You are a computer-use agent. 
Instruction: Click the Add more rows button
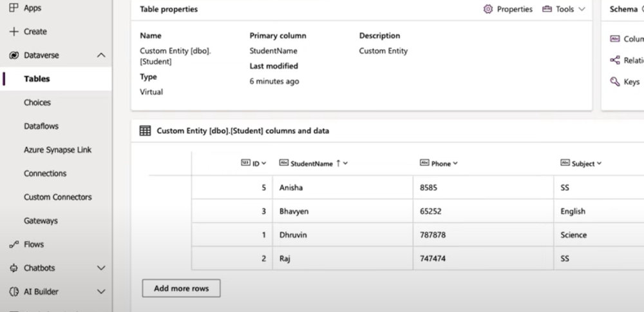(181, 288)
